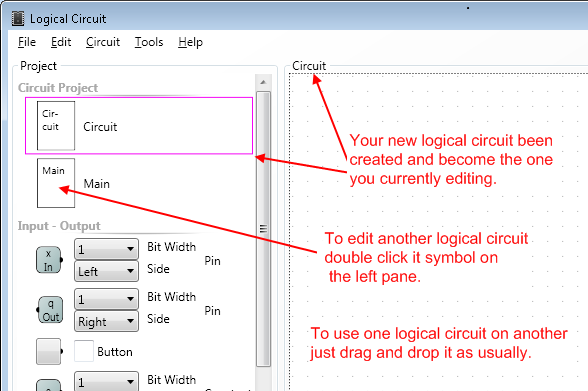Click the 'Pin' label beside the input pin
The width and height of the screenshot is (588, 391).
(x=212, y=261)
